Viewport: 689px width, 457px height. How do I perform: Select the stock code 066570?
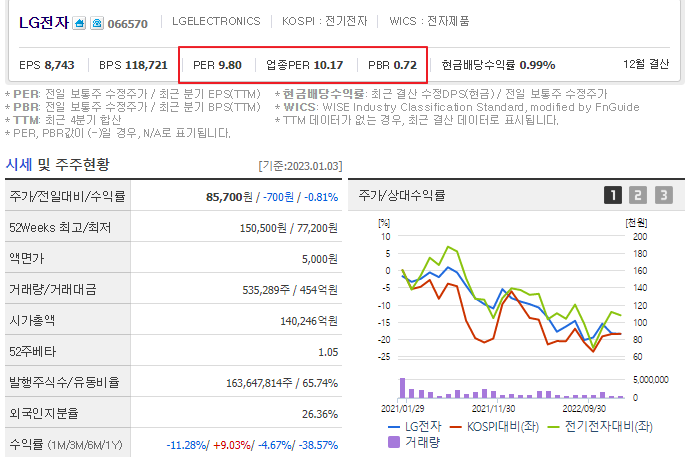point(127,24)
